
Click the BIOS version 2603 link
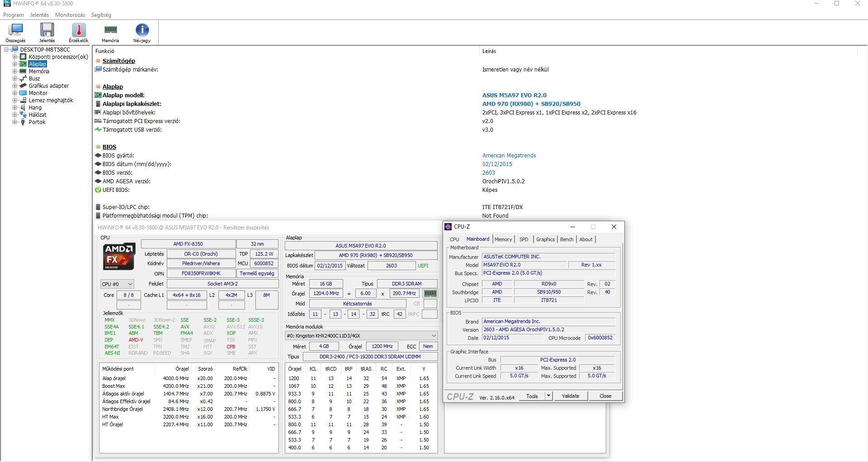point(489,173)
